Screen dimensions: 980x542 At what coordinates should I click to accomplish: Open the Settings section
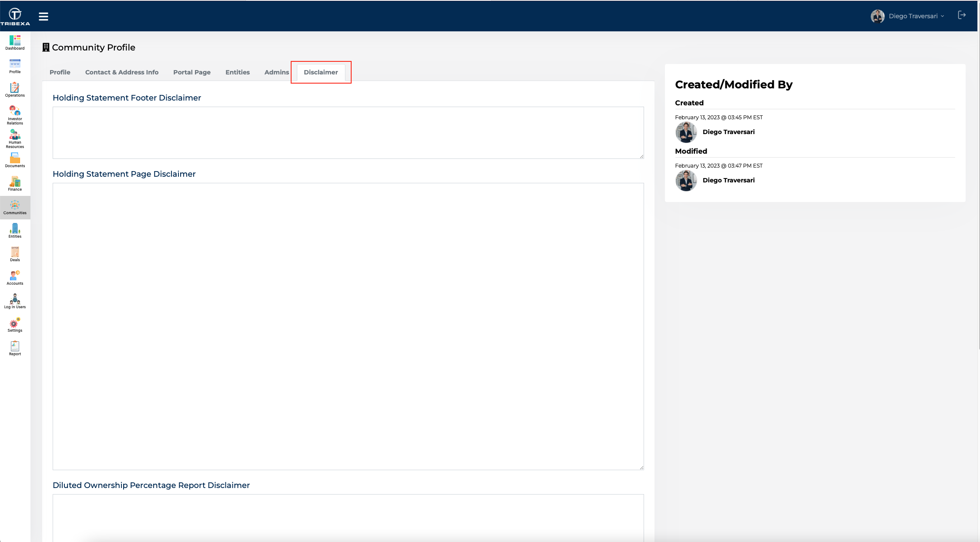point(14,323)
